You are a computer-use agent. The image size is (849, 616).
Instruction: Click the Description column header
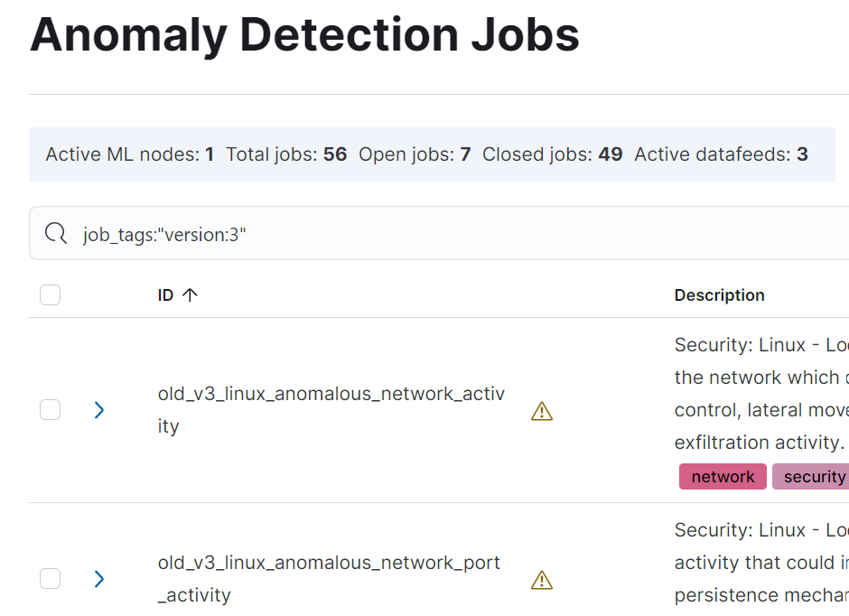pyautogui.click(x=719, y=295)
